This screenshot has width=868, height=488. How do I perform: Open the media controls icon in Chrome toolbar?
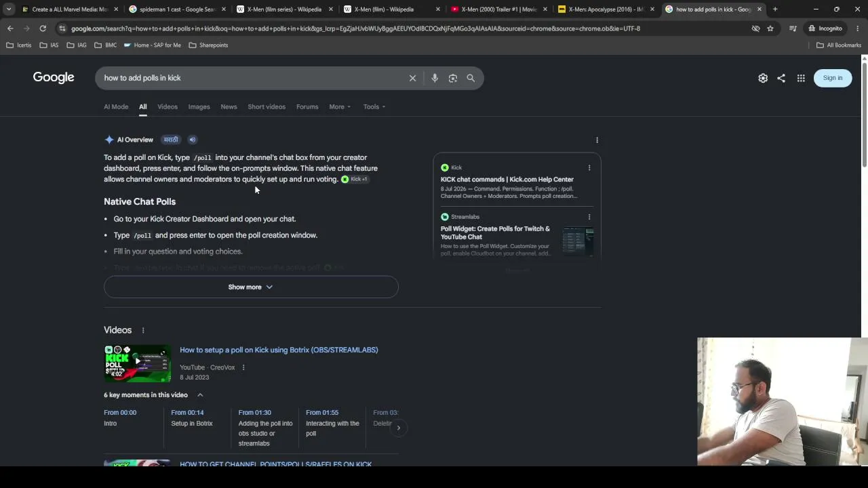793,28
